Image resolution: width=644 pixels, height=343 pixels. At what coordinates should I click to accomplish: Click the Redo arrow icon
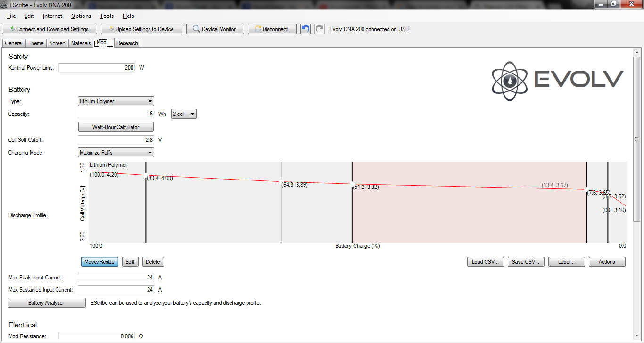(x=320, y=29)
